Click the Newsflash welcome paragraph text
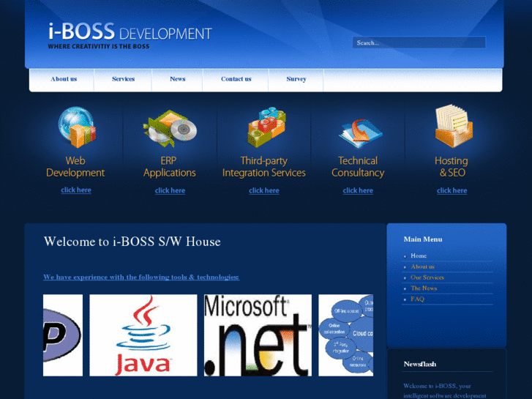The image size is (532, 399). click(x=444, y=391)
